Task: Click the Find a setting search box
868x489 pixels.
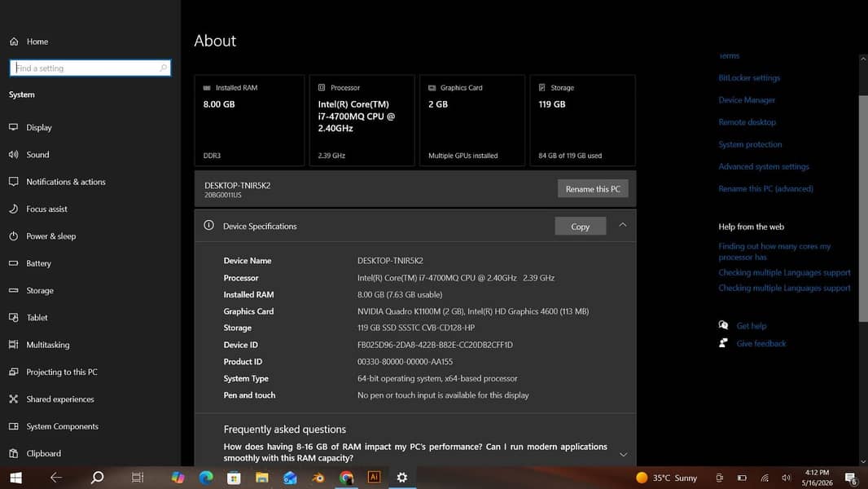Action: click(90, 68)
